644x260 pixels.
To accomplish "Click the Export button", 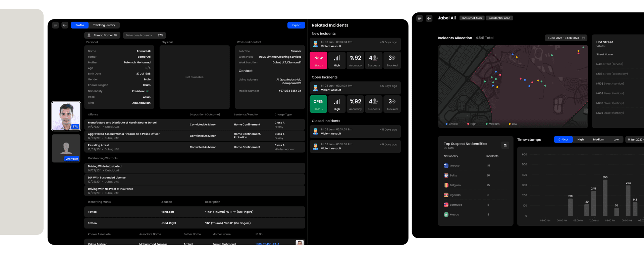I will coord(296,25).
